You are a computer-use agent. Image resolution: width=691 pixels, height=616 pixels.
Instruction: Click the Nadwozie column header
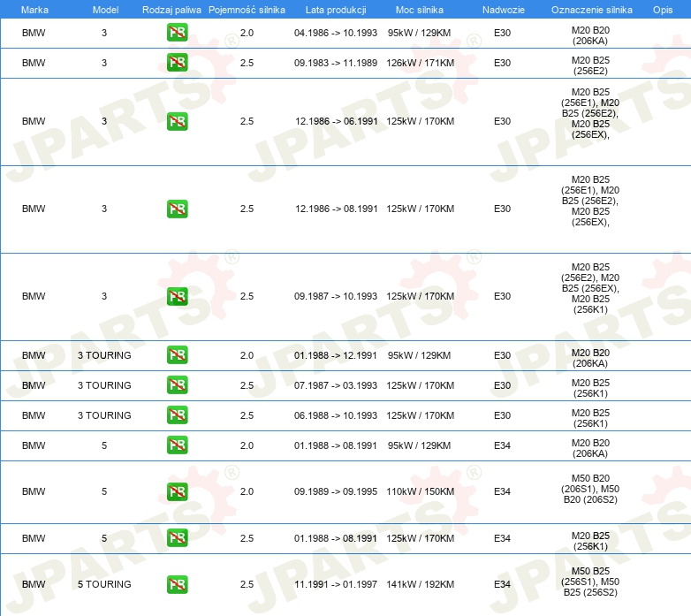504,10
